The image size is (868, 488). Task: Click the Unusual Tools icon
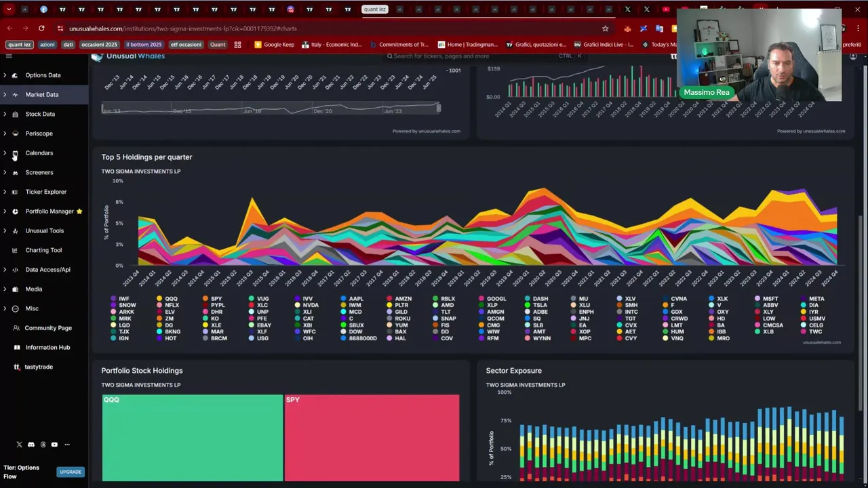coord(15,230)
